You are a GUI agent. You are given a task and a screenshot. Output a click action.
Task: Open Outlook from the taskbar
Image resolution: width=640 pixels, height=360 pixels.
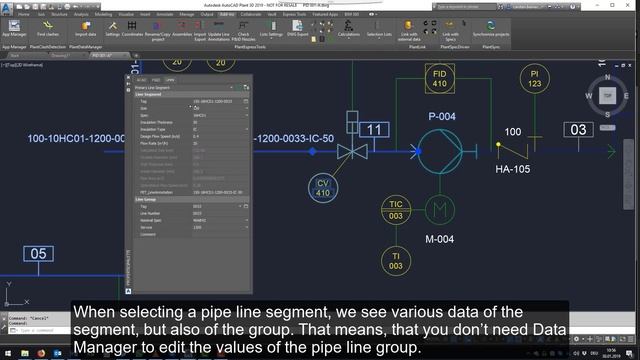[58, 353]
